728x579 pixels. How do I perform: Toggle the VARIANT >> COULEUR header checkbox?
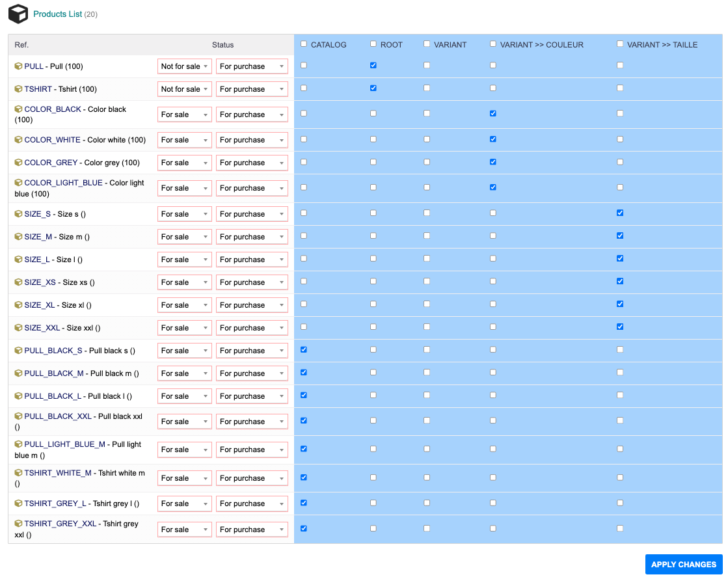(493, 44)
